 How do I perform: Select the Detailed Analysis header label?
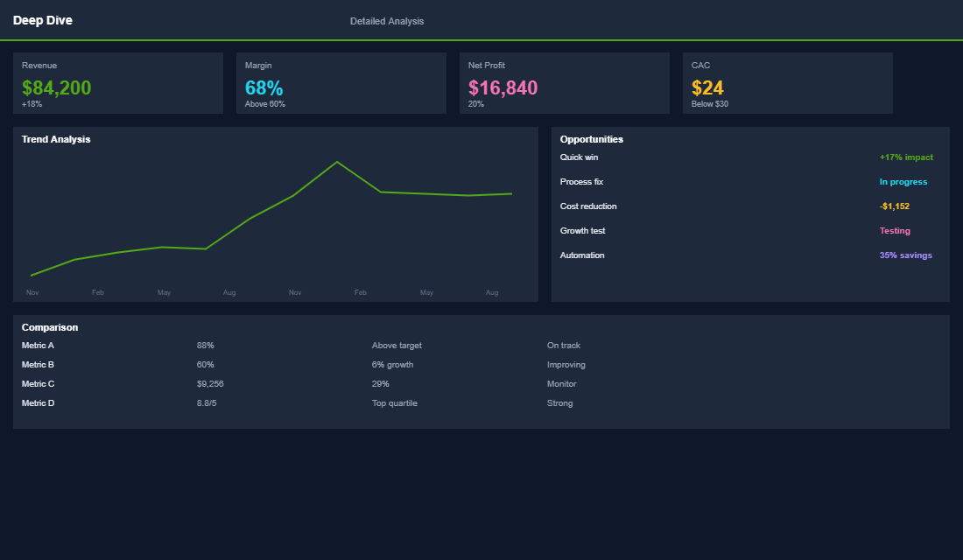click(x=386, y=20)
